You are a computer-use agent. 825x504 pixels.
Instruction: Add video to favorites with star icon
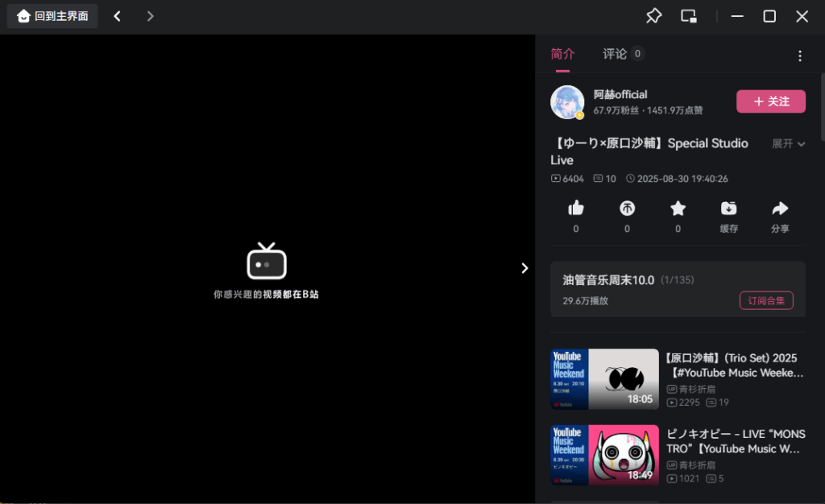[678, 209]
